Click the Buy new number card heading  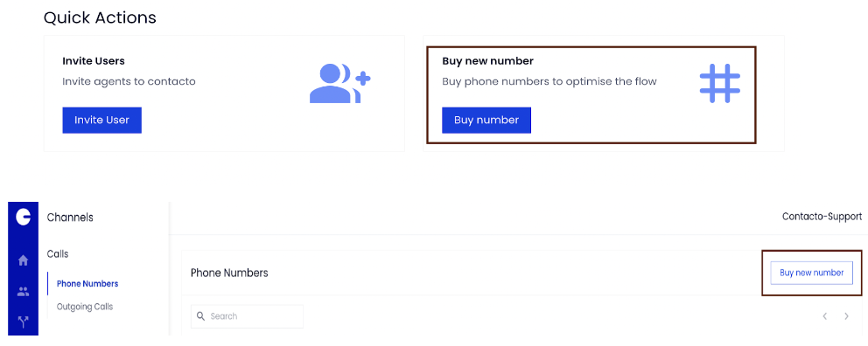487,61
